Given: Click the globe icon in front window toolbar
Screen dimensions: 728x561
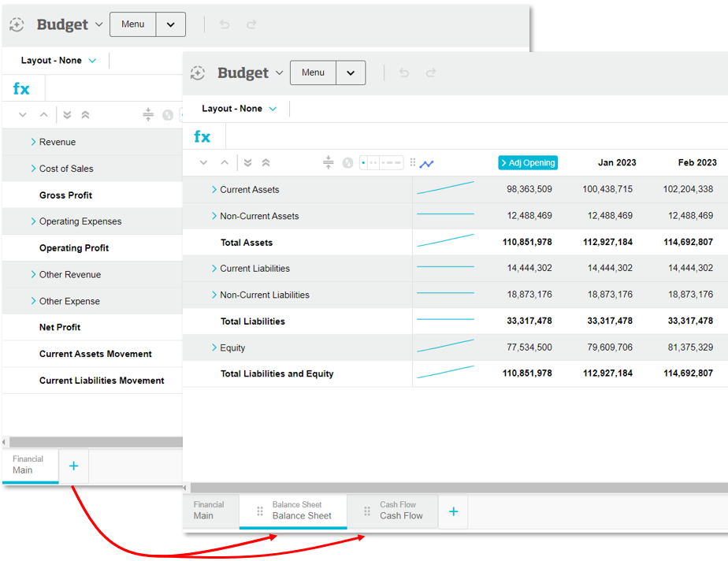Looking at the screenshot, I should pyautogui.click(x=347, y=163).
